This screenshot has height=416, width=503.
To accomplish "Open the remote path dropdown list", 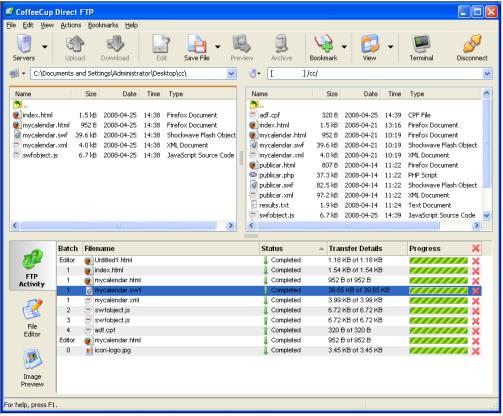I will pos(487,74).
